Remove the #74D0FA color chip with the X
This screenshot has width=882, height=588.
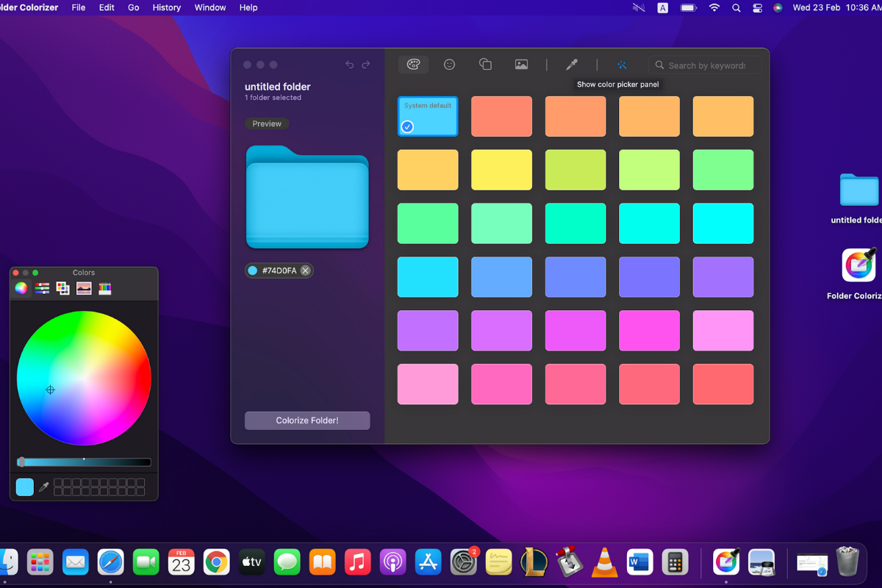[305, 270]
